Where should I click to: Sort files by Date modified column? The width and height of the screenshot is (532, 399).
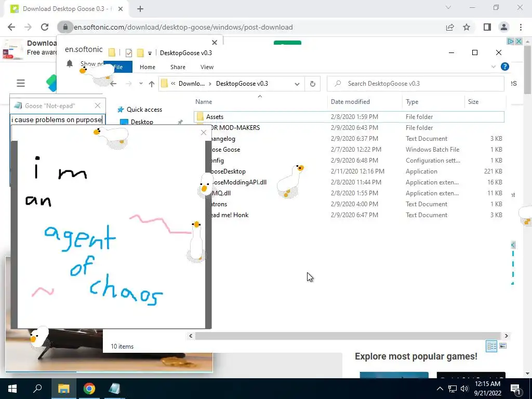tap(350, 101)
